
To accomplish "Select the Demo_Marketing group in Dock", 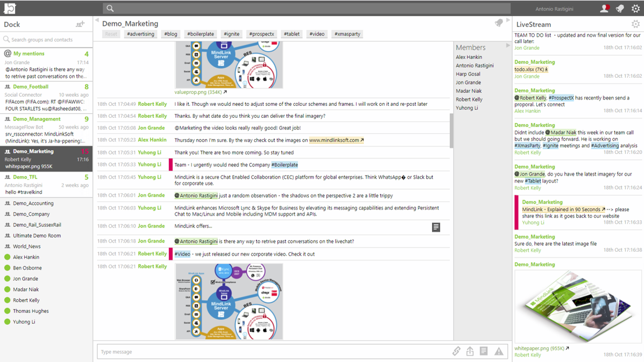I will pyautogui.click(x=46, y=159).
